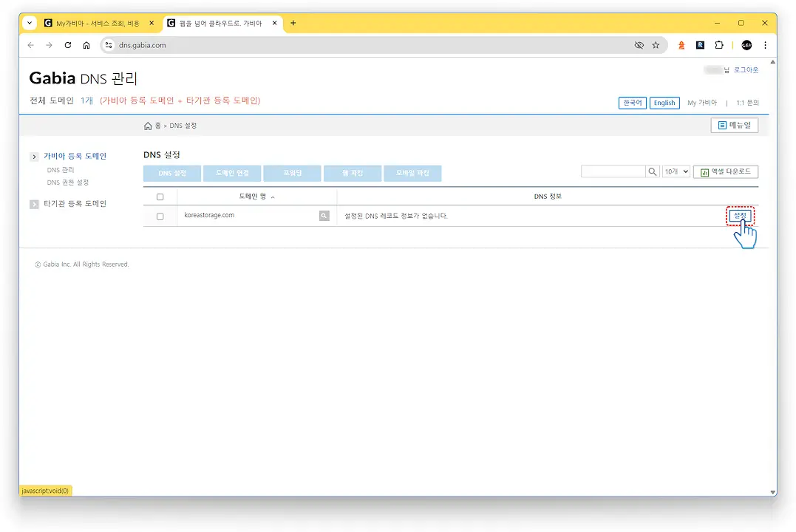Image resolution: width=796 pixels, height=532 pixels.
Task: Select the 포워딩 tab button
Action: coord(293,173)
